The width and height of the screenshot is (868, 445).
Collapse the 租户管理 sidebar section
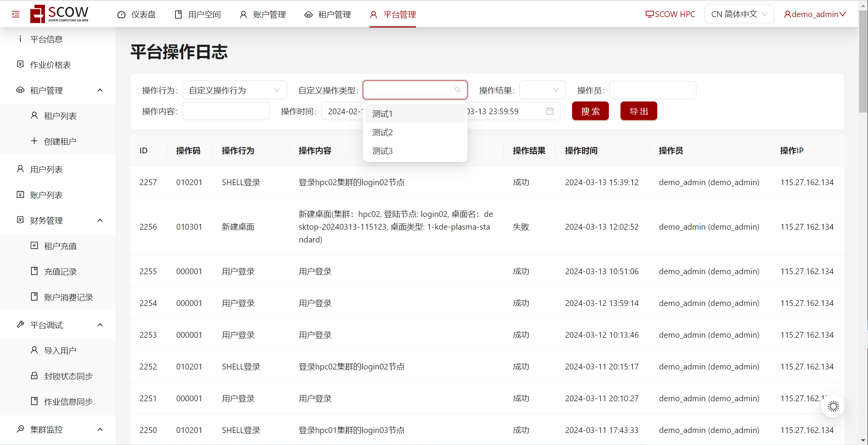coord(100,90)
